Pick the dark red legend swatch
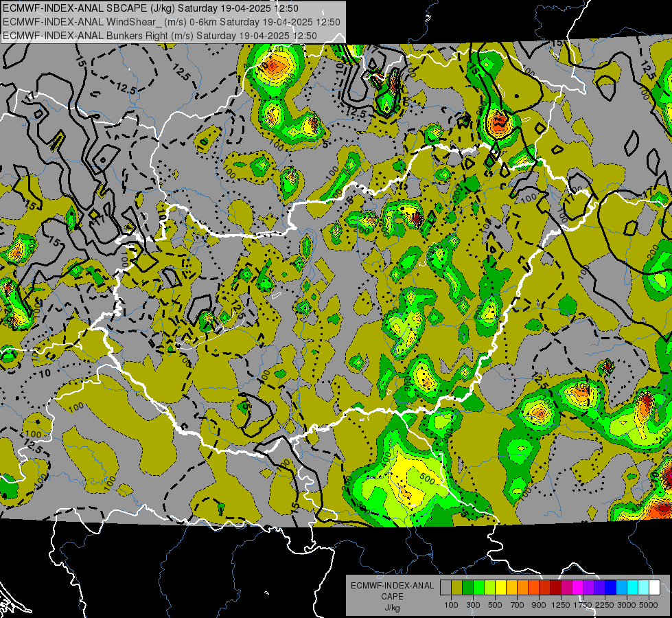 (555, 588)
